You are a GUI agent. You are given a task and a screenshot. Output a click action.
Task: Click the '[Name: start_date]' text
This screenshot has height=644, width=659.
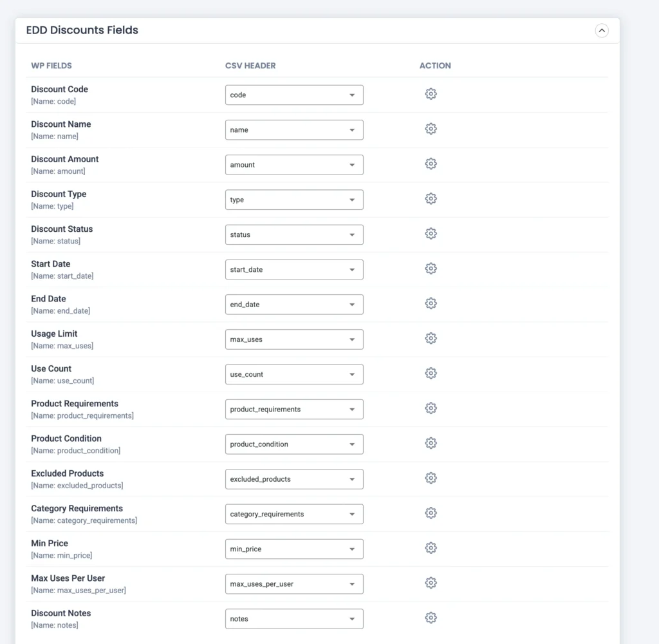pos(62,276)
